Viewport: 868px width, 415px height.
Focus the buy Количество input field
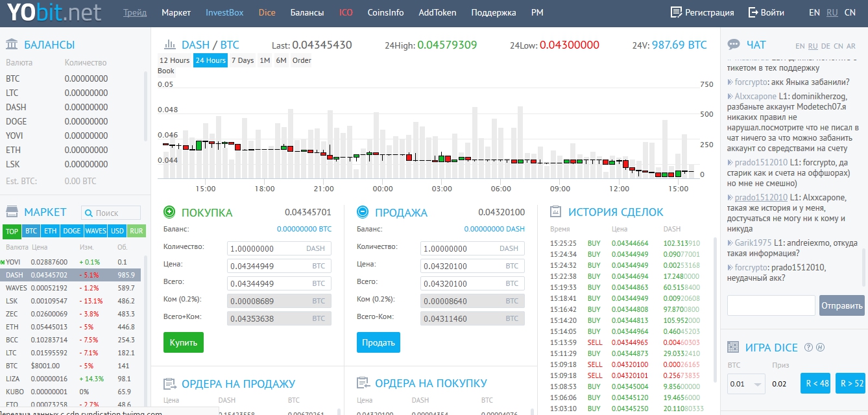pyautogui.click(x=279, y=248)
